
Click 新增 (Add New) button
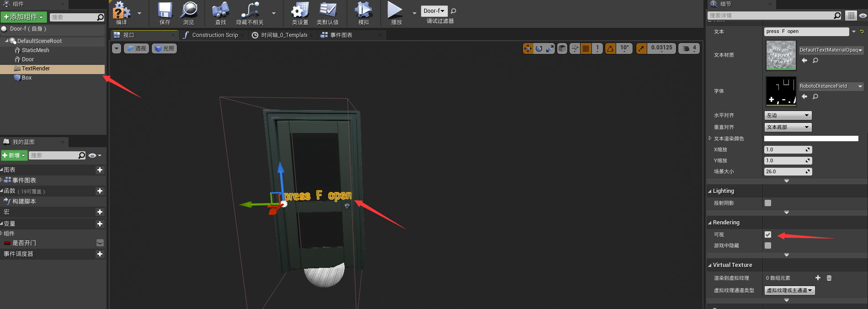[14, 155]
